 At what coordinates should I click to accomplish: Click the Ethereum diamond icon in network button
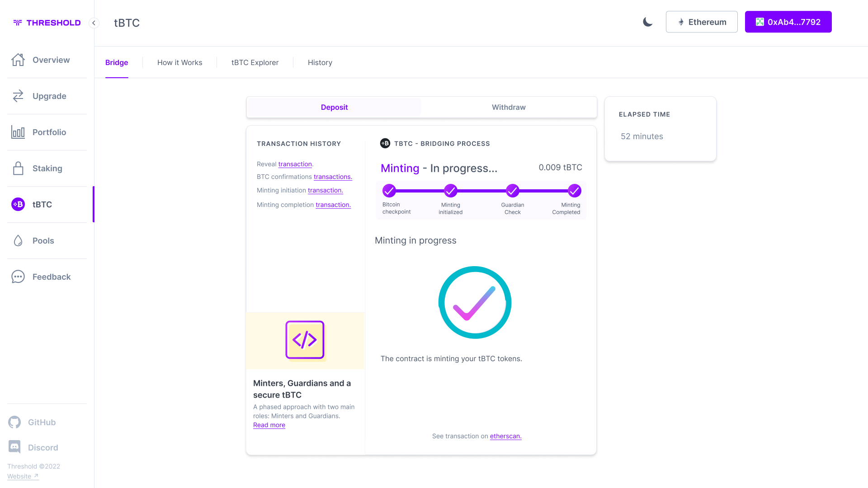(681, 22)
